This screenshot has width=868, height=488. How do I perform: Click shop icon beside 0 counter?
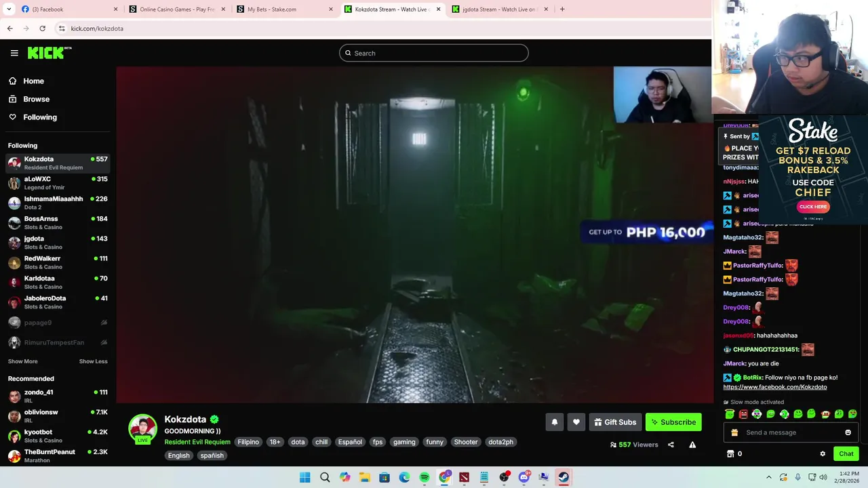[x=730, y=454]
